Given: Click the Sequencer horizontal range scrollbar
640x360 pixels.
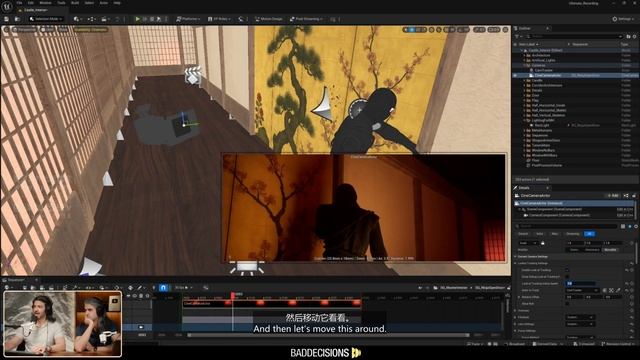Looking at the screenshot, I should click(327, 335).
